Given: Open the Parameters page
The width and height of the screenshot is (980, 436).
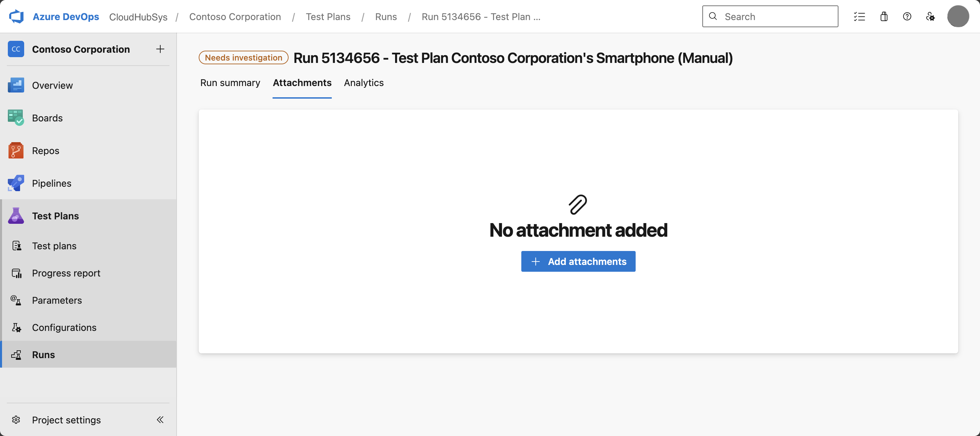Looking at the screenshot, I should tap(57, 300).
